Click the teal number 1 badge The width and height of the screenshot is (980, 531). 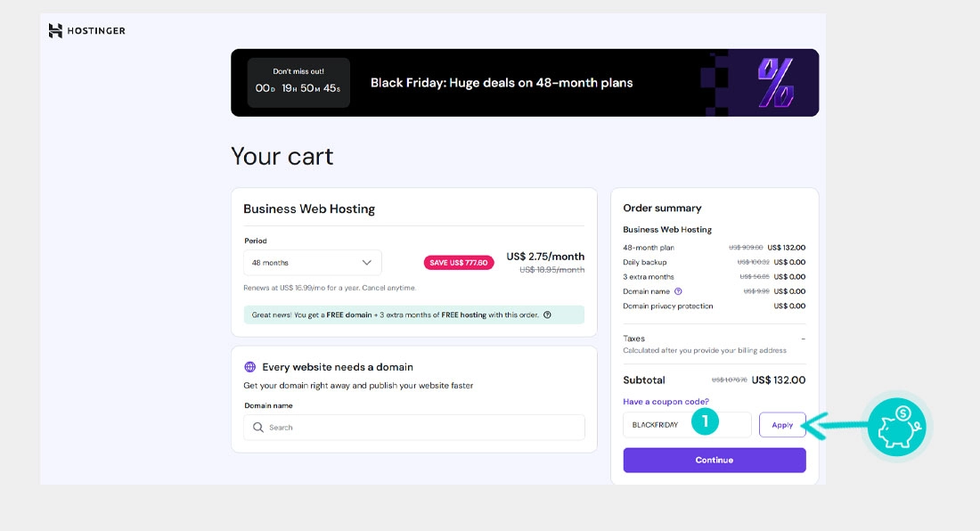pos(705,421)
